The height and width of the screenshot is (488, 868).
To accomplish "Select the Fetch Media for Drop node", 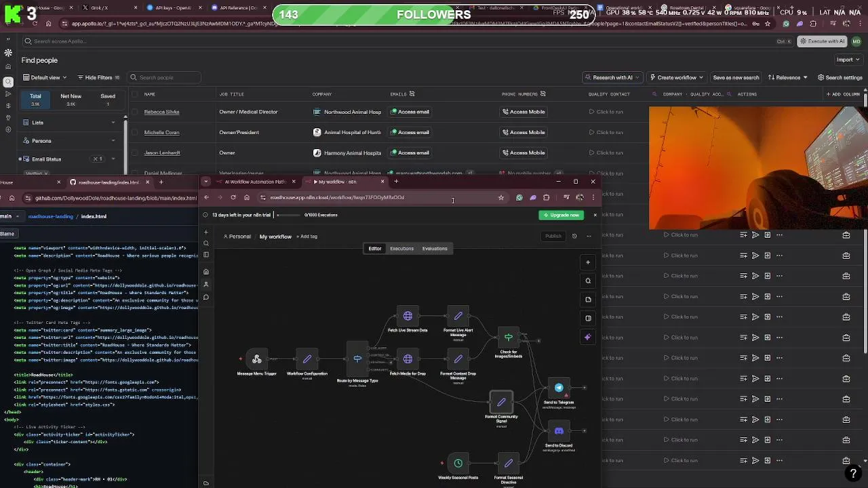I will 408,359.
